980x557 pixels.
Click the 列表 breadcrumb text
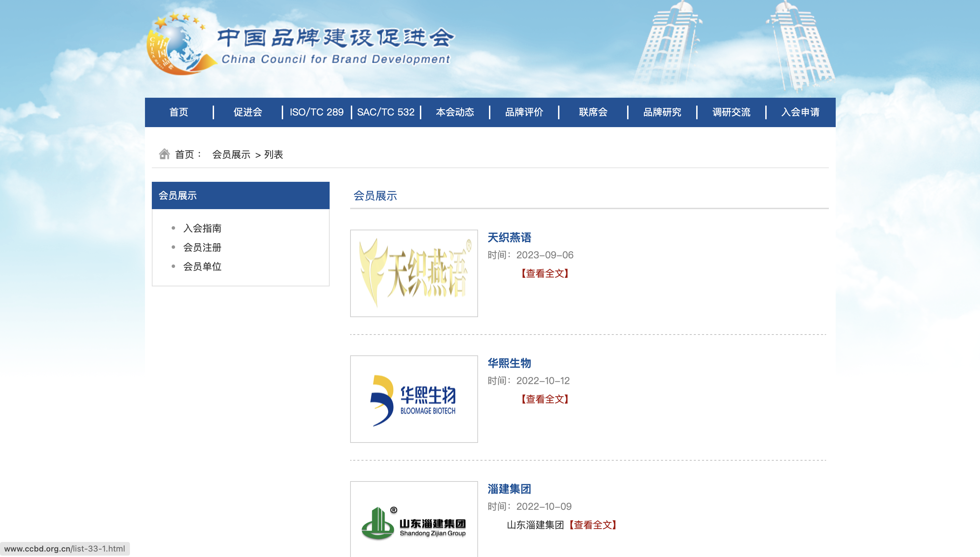coord(273,154)
